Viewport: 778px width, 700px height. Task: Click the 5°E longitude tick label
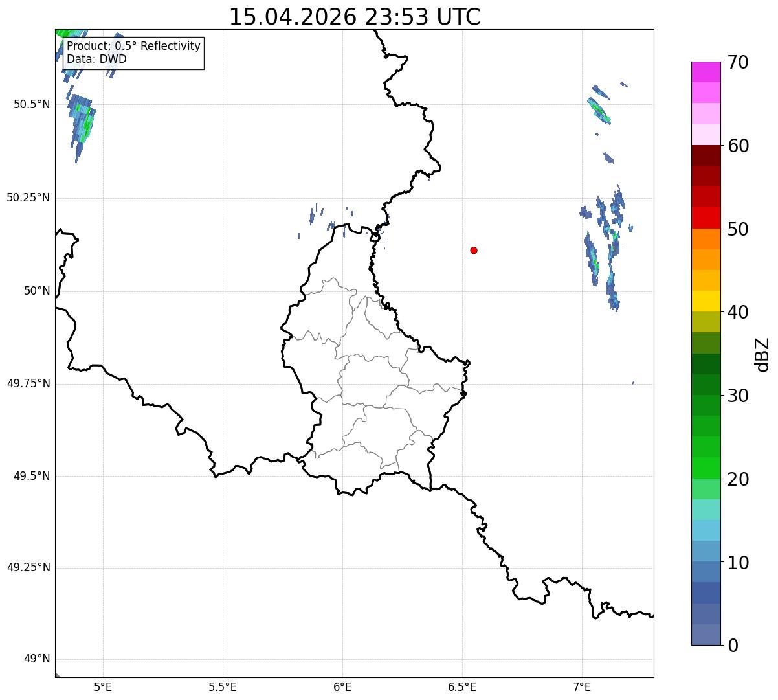coord(103,687)
